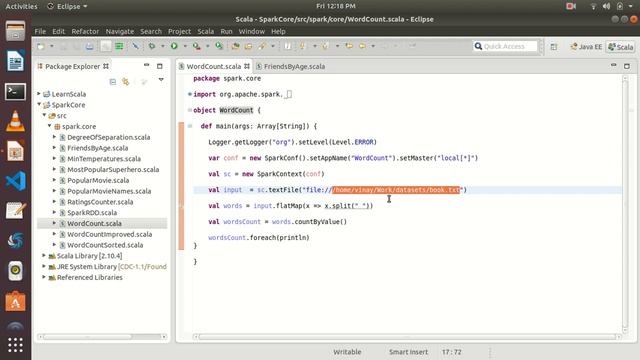Image resolution: width=640 pixels, height=360 pixels.
Task: Switch to the Scala perspective
Action: [621, 47]
